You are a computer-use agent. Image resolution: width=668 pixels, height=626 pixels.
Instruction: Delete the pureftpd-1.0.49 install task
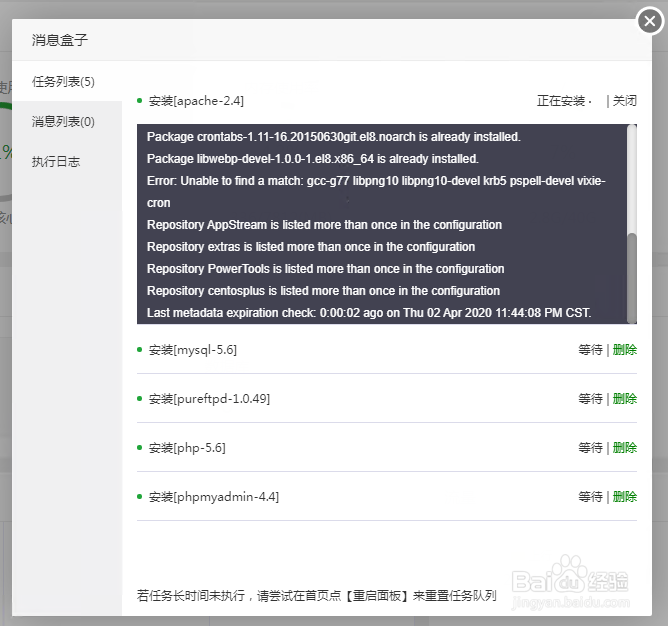(x=625, y=399)
